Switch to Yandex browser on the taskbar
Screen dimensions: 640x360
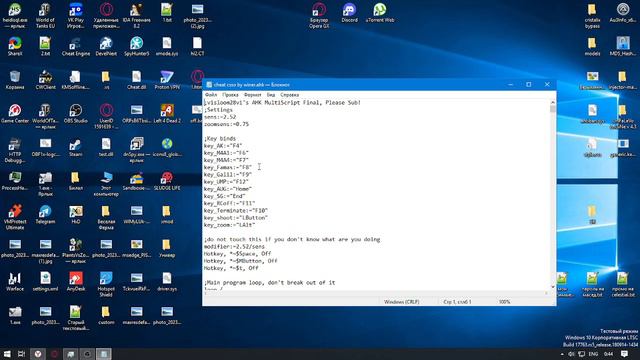click(38, 354)
